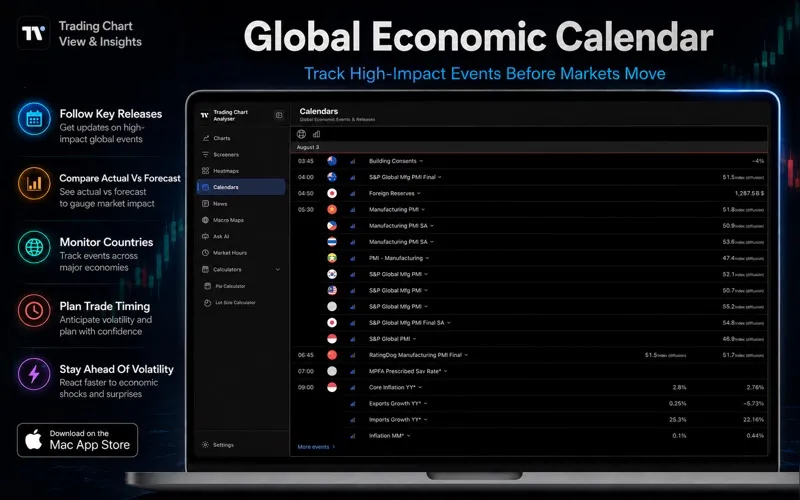The height and width of the screenshot is (500, 800).
Task: Click the 09:00 time cell
Action: tap(306, 387)
